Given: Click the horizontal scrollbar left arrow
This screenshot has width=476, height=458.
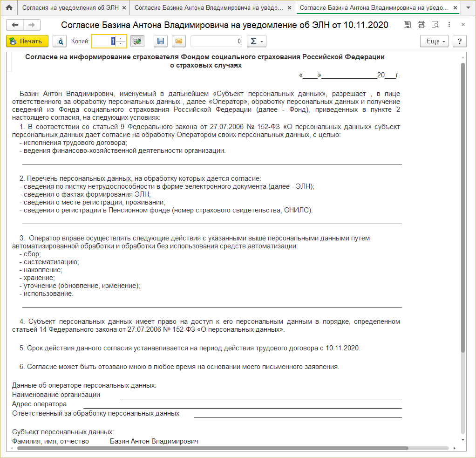Looking at the screenshot, I should pyautogui.click(x=12, y=448).
